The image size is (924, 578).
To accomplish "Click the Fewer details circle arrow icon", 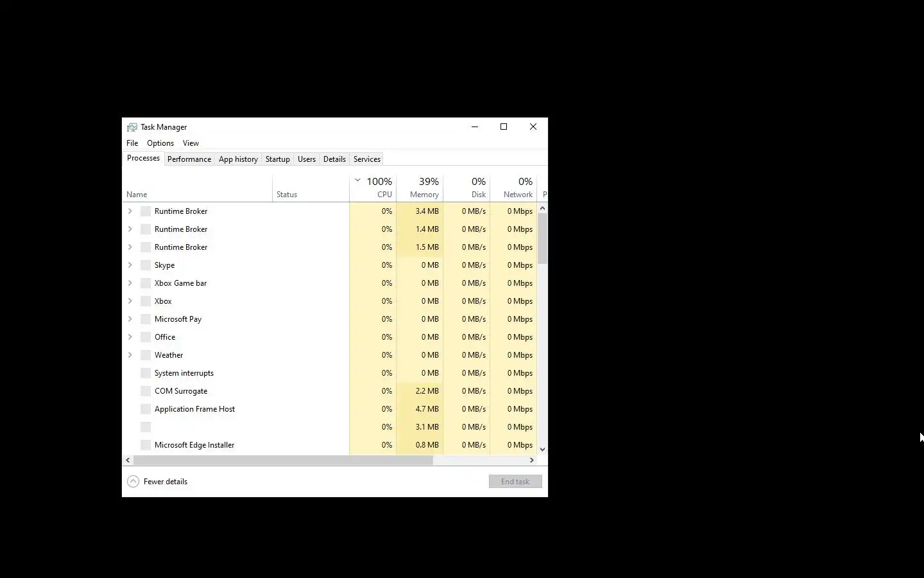I will tap(133, 482).
